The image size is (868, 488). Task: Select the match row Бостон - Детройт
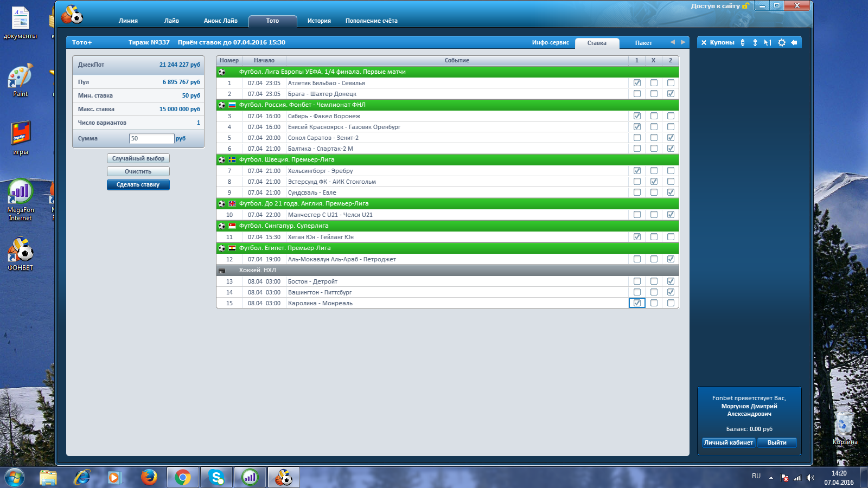(x=448, y=281)
